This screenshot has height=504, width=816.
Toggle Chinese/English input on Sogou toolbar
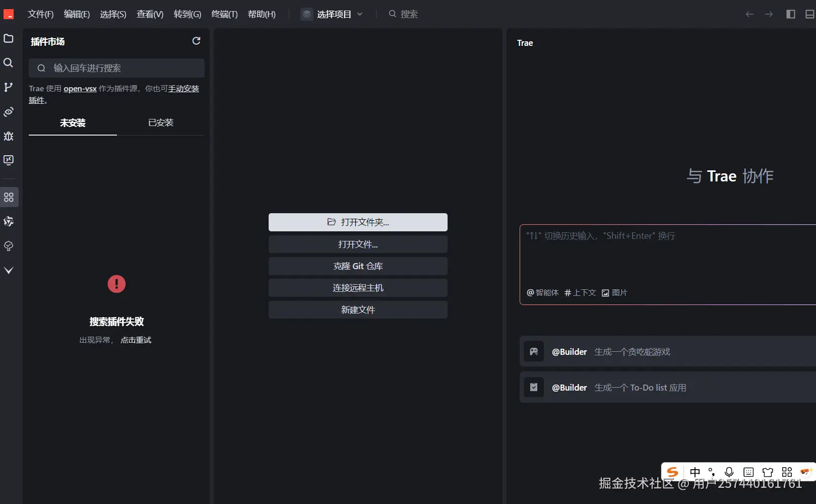coord(695,472)
